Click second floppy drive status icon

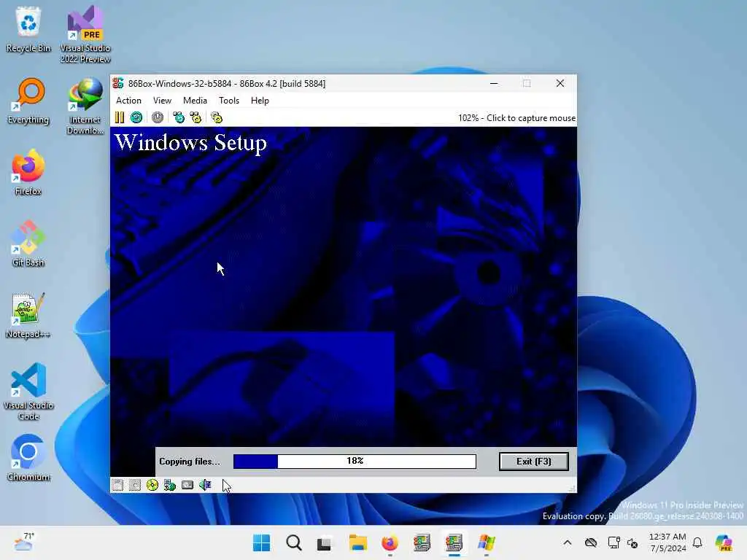click(135, 485)
